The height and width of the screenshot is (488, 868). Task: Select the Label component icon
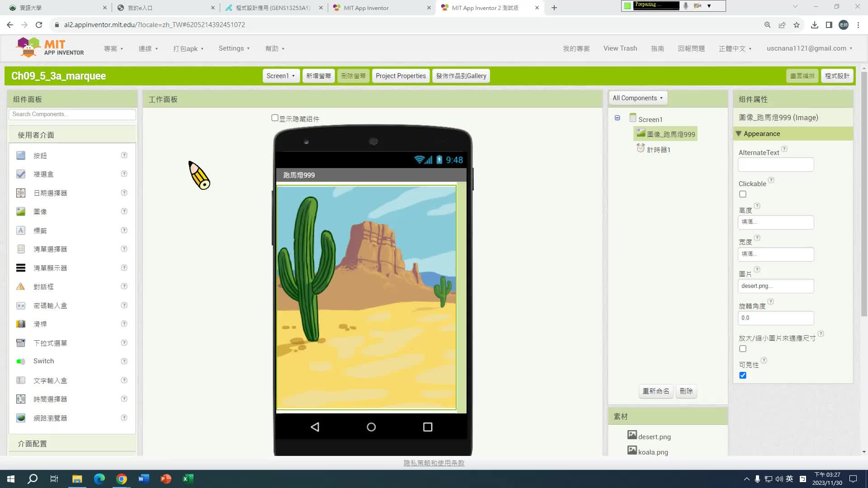pos(21,230)
